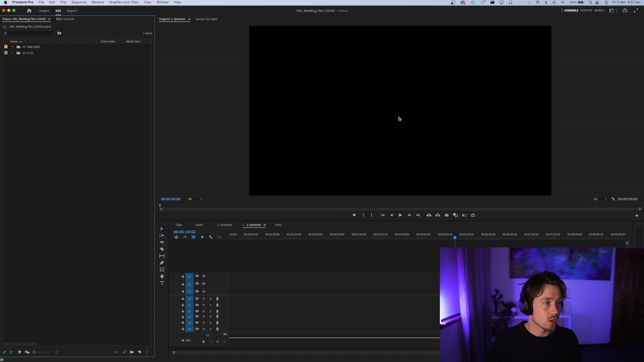
Task: Switch to the DESKTOP workspace
Action: [x=586, y=10]
